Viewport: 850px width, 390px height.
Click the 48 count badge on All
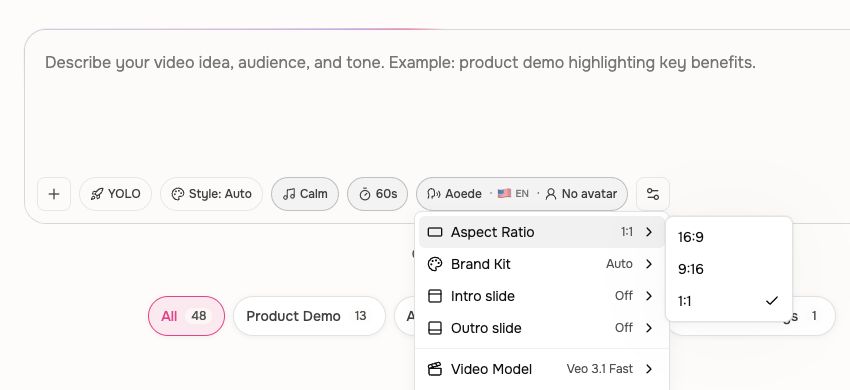(199, 316)
